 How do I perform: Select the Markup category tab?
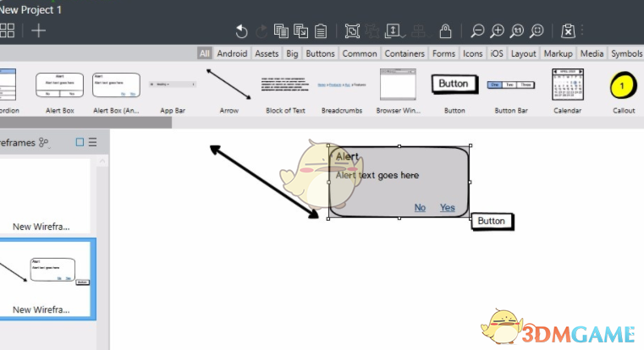click(559, 53)
